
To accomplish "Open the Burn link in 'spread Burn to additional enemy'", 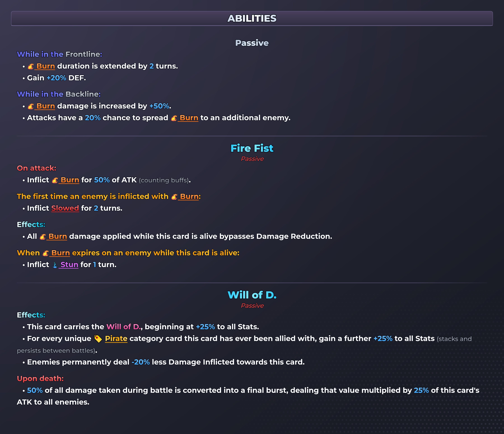I will point(189,118).
